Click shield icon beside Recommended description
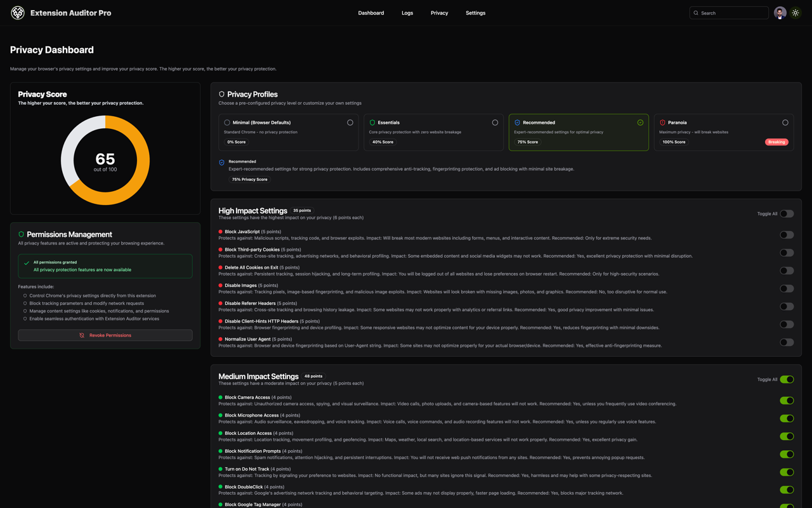This screenshot has width=812, height=508. coord(221,163)
